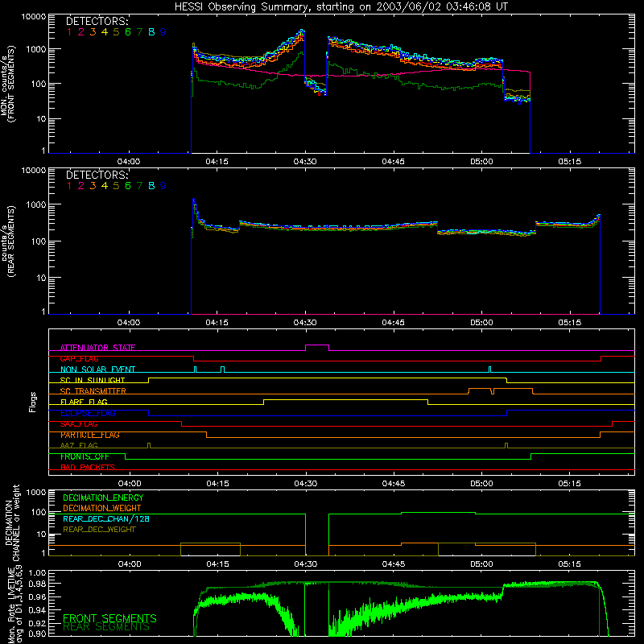644x644 pixels.
Task: Click the raised attenuator state pulse in flags plot
Action: (317, 345)
